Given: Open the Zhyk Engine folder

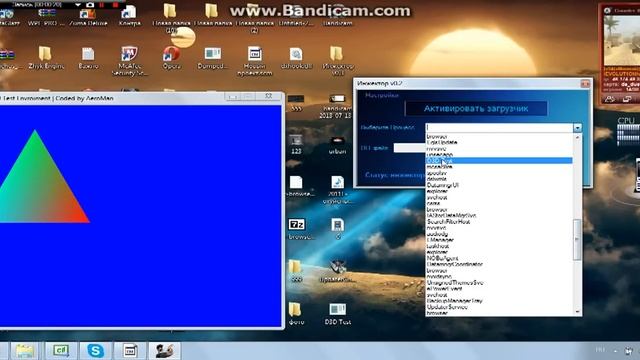Looking at the screenshot, I should pos(46,58).
